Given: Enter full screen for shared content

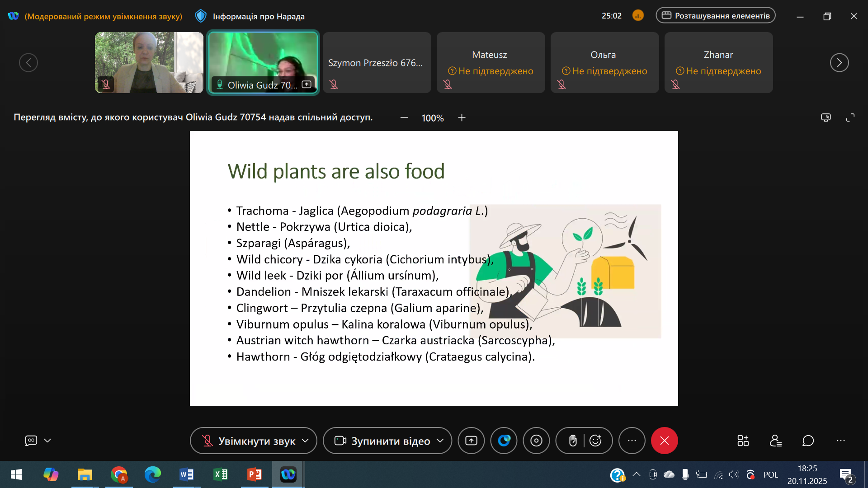Looking at the screenshot, I should coord(850,117).
